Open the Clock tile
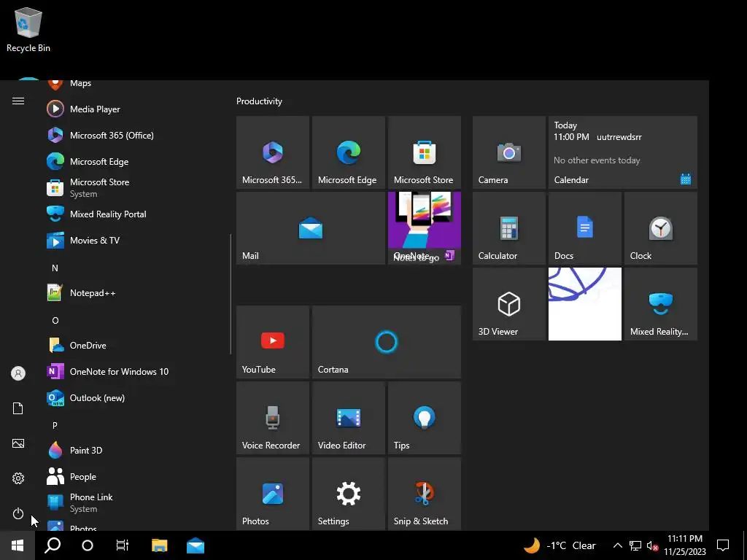This screenshot has width=747, height=560. pos(661,228)
